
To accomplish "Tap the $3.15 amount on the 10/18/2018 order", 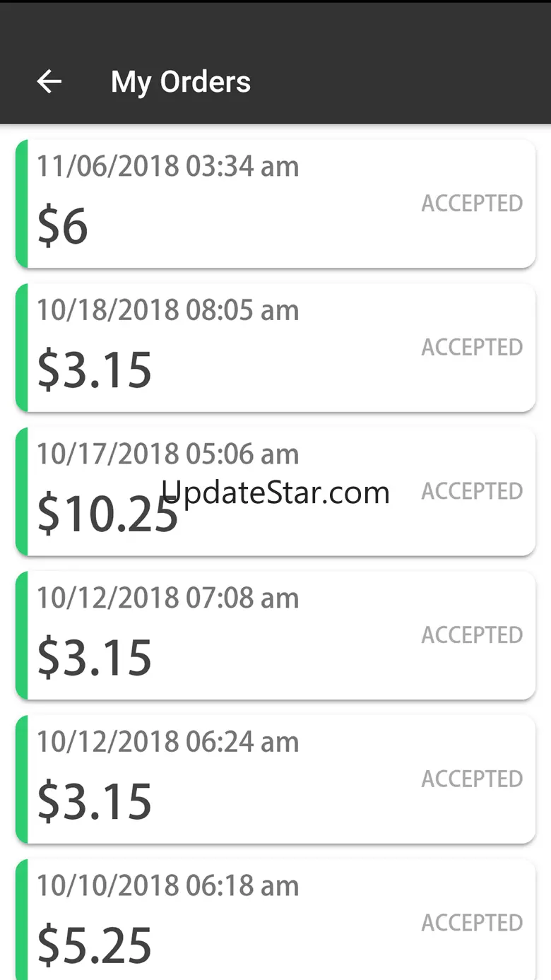I will (x=95, y=370).
